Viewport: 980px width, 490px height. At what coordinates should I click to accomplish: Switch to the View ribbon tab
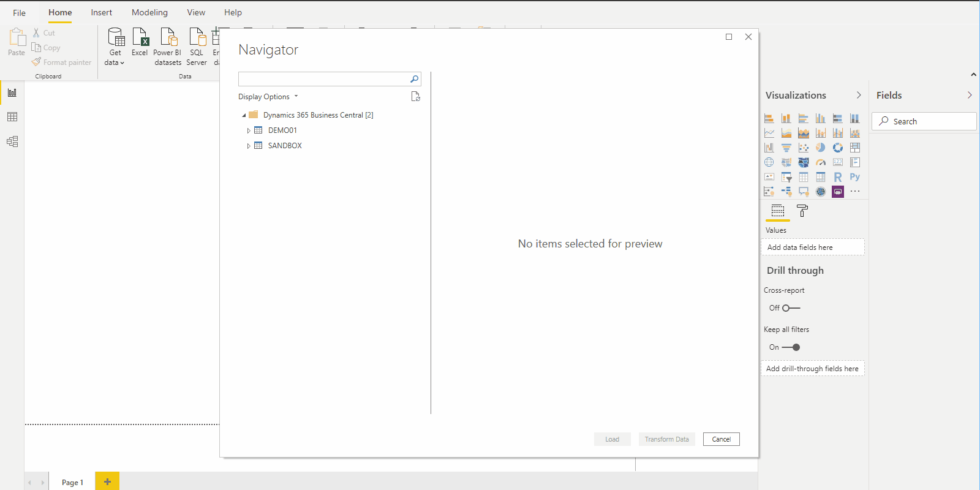[196, 12]
